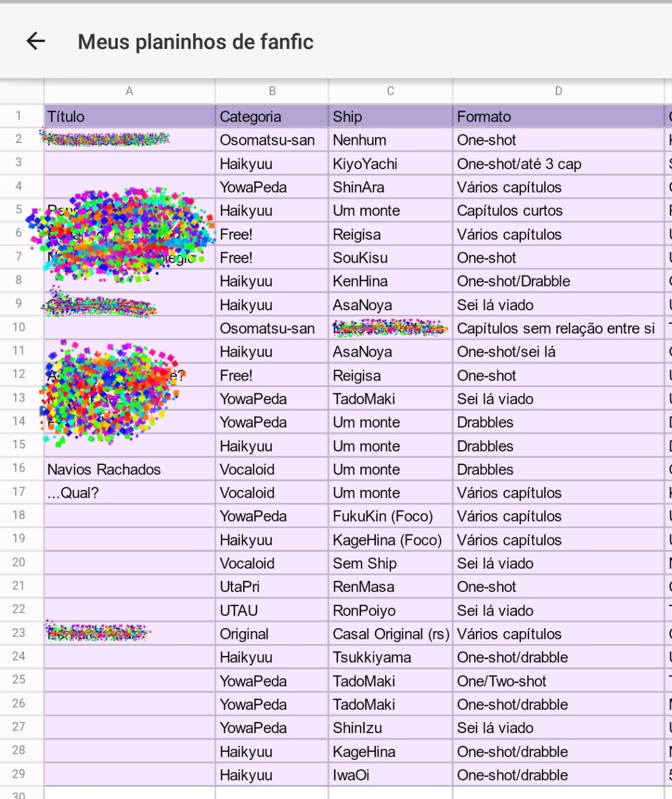Select the Navios Rachados title cell
This screenshot has height=799, width=672.
(130, 469)
